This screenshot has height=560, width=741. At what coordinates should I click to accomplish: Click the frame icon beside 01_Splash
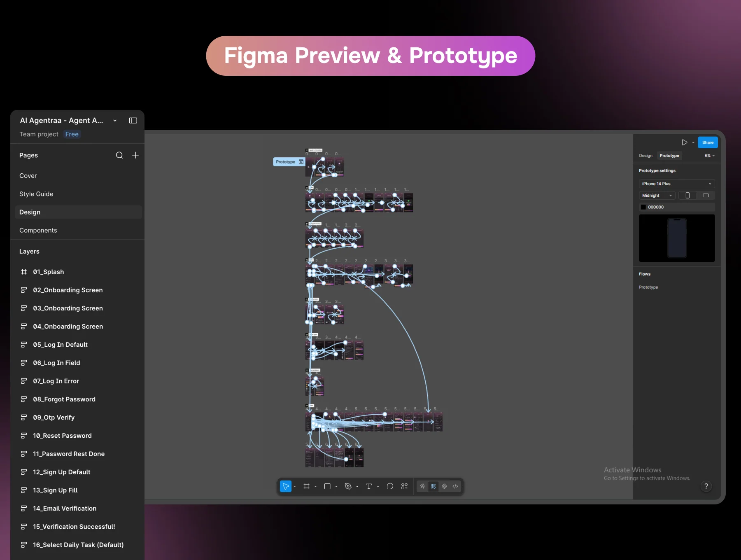point(24,272)
